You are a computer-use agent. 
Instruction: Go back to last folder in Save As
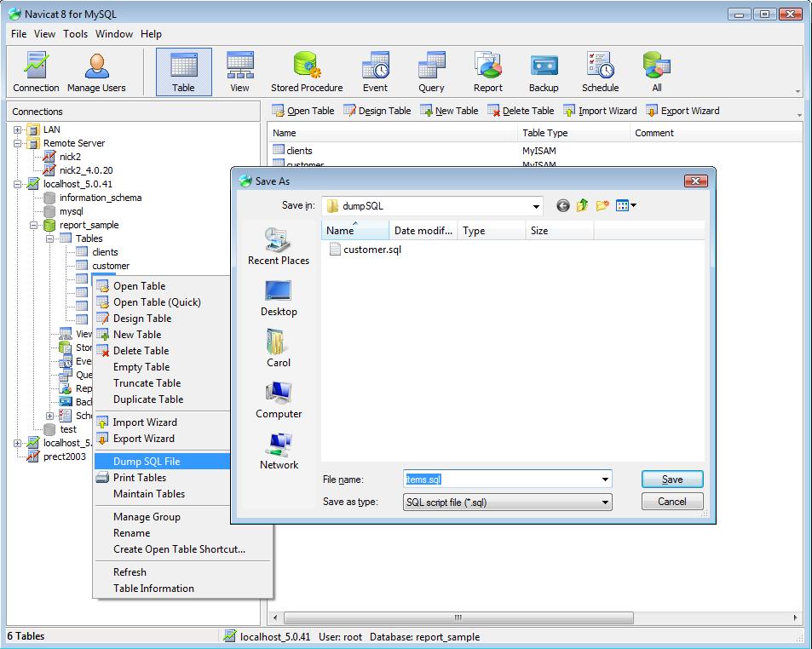(x=563, y=206)
